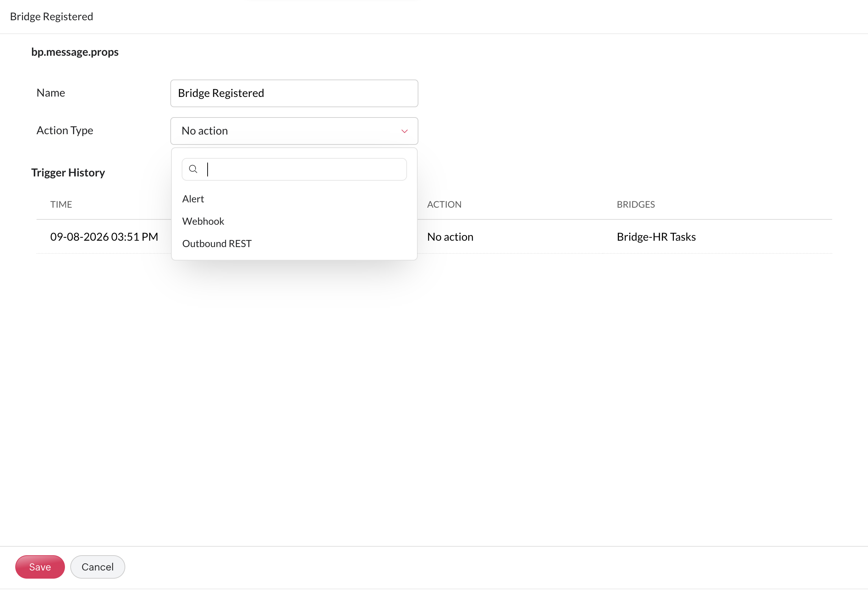Click the BRIDGES column header
868x590 pixels.
[636, 204]
